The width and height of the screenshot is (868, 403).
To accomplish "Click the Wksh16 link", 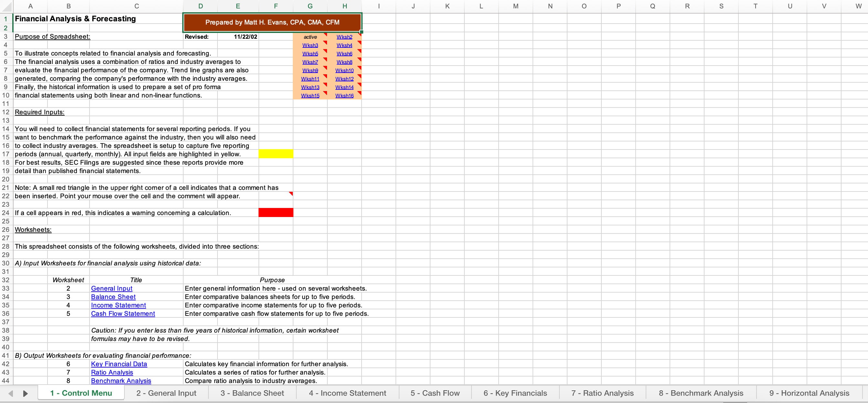I will (x=344, y=96).
